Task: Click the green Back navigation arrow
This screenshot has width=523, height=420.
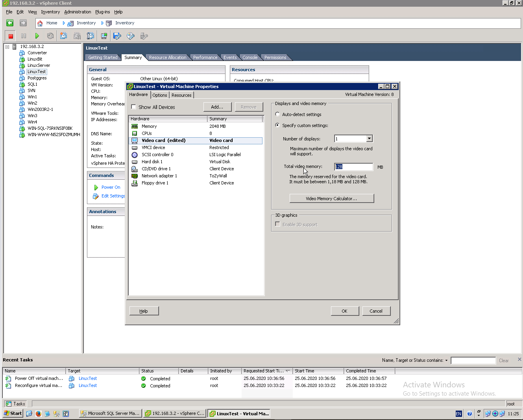Action: click(10, 23)
